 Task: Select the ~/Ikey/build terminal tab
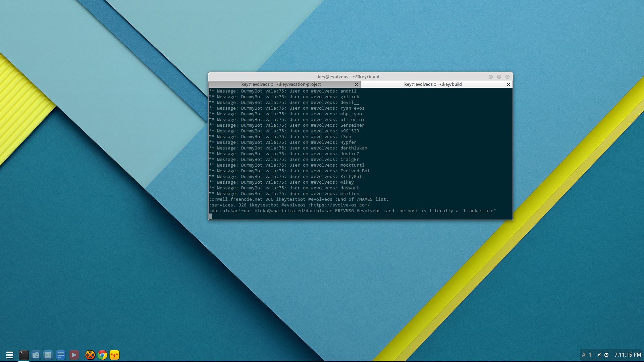point(432,84)
